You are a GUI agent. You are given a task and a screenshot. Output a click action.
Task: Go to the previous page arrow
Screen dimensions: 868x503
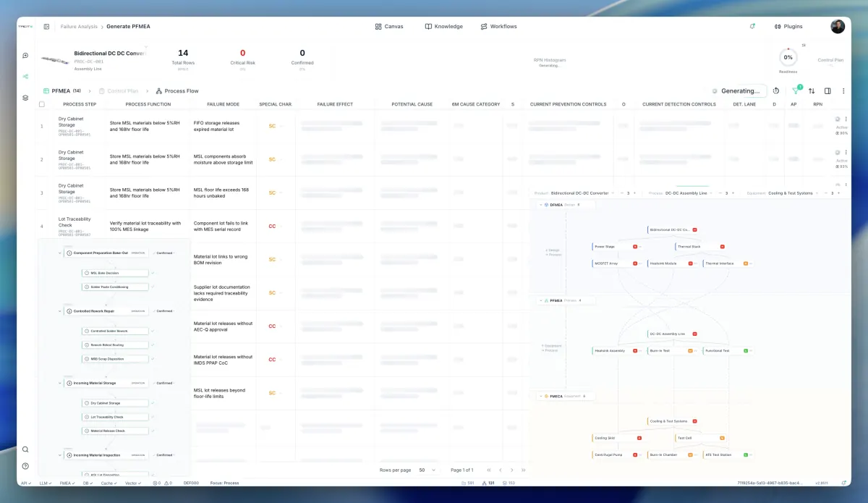[x=500, y=470]
